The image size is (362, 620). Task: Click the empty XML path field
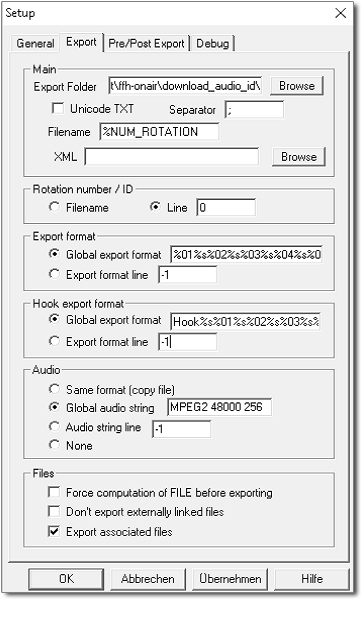[x=172, y=157]
